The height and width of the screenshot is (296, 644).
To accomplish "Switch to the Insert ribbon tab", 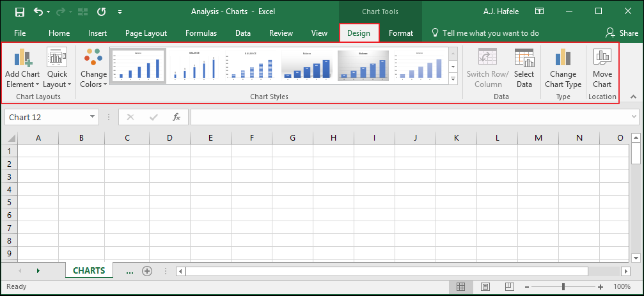I will (97, 33).
